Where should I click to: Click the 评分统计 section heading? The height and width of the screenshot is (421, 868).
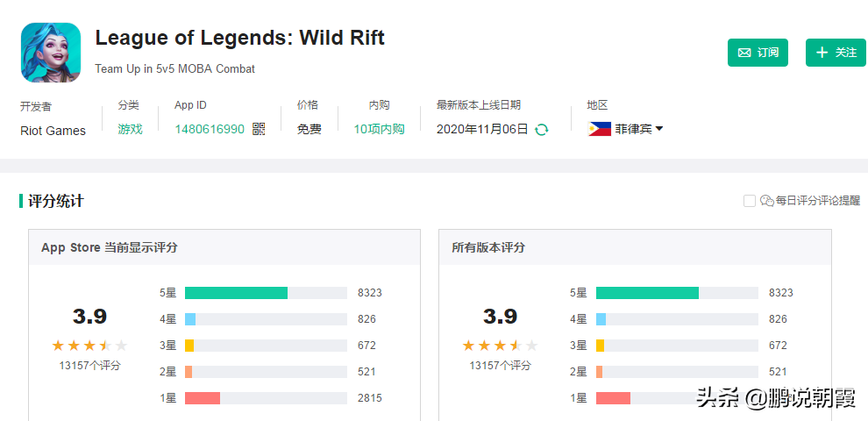pyautogui.click(x=56, y=201)
